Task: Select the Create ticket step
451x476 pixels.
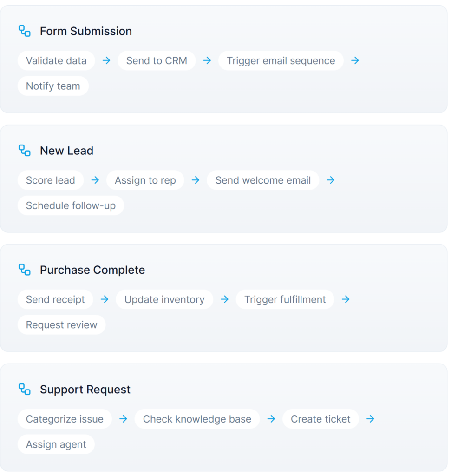Action: click(x=320, y=419)
